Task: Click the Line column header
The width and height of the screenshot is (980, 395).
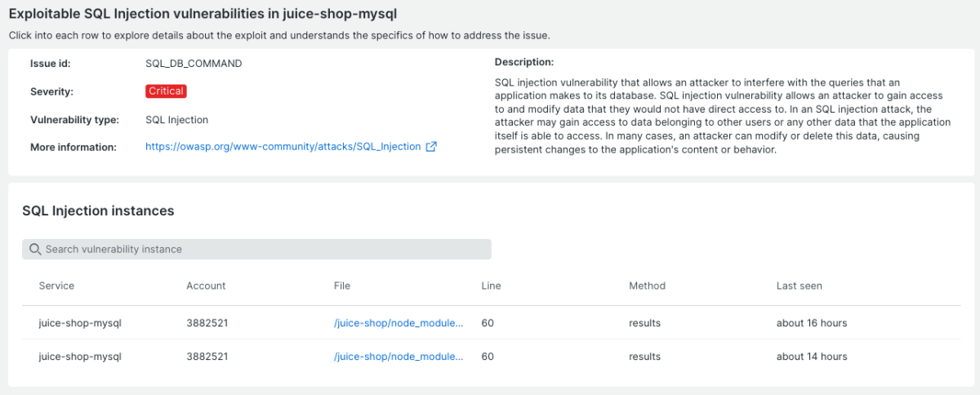Action: click(x=491, y=286)
